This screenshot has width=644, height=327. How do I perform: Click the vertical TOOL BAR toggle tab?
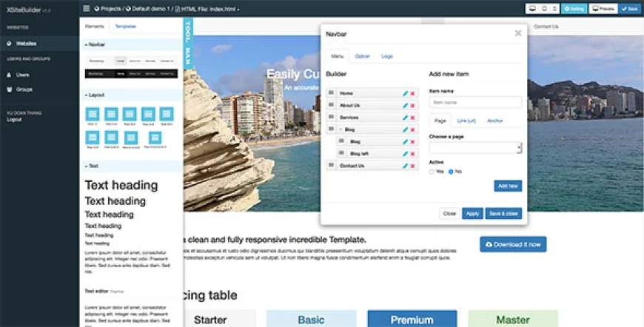click(188, 43)
